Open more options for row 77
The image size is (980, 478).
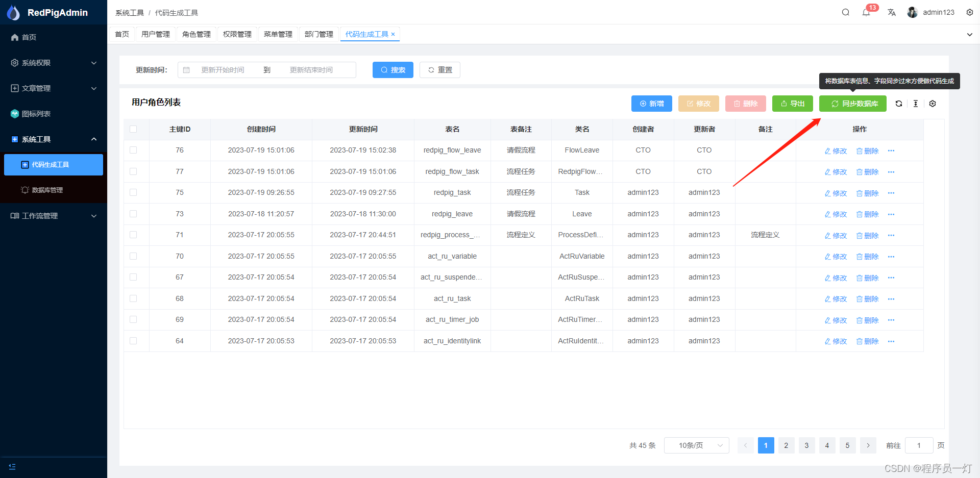[x=891, y=172]
